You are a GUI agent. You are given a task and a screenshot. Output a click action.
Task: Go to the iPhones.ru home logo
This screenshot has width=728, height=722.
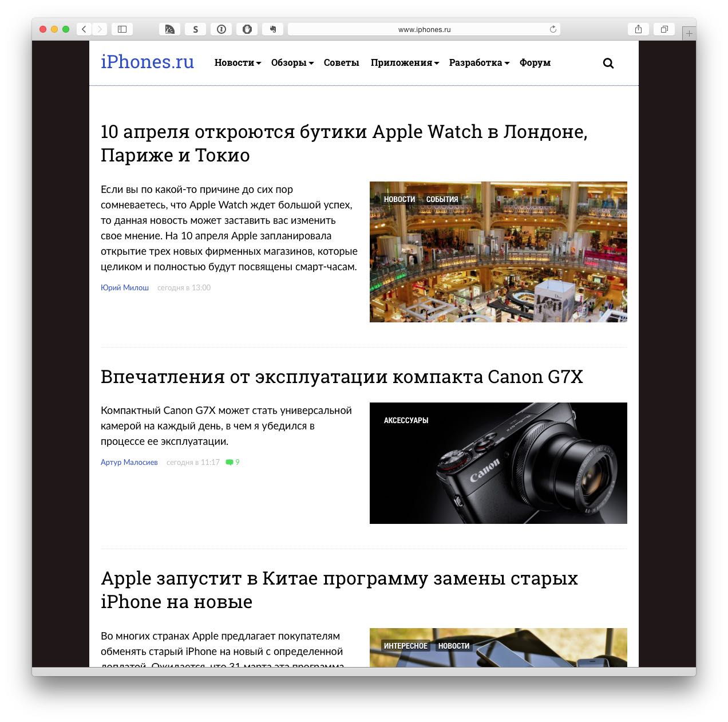(147, 61)
